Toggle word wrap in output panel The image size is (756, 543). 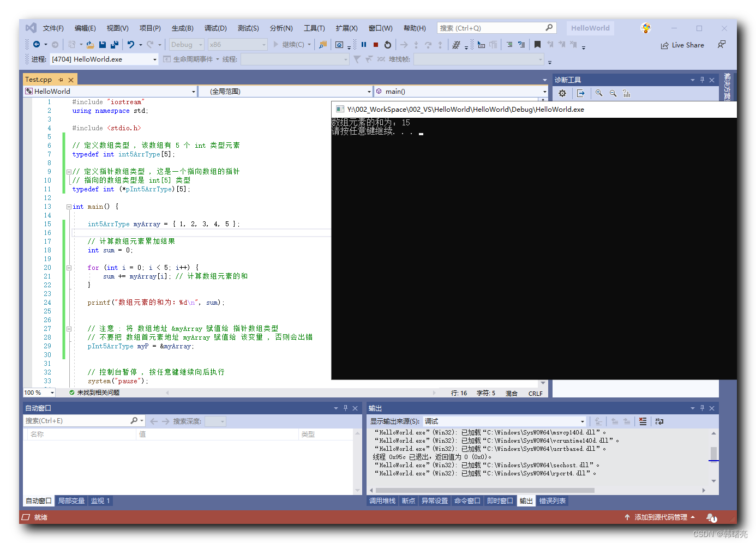click(659, 421)
